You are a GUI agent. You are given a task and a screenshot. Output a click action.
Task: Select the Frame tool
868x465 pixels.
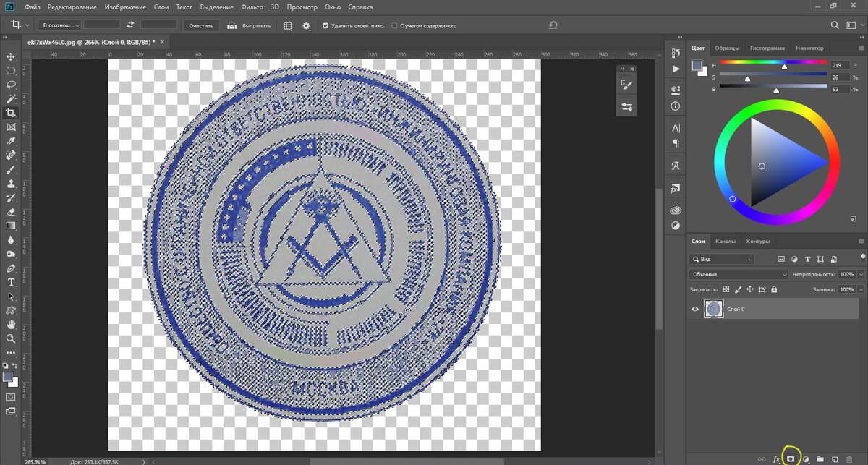pos(11,127)
